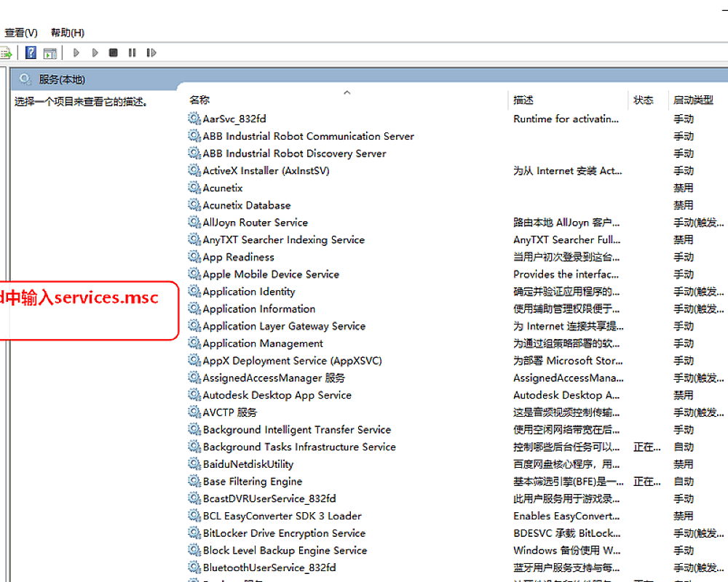The height and width of the screenshot is (582, 728).
Task: Select BitLocker Drive Encryption Service
Action: (x=284, y=533)
